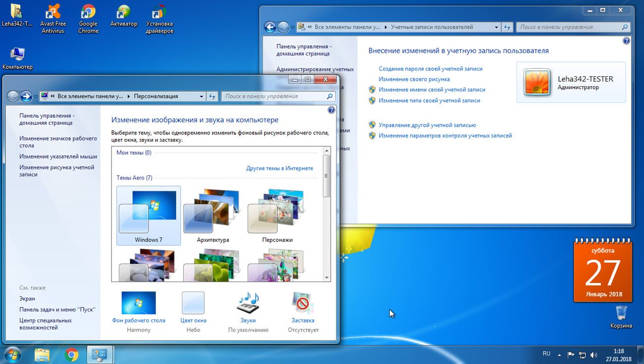
Task: Click the Start button on taskbar
Action: click(x=11, y=355)
